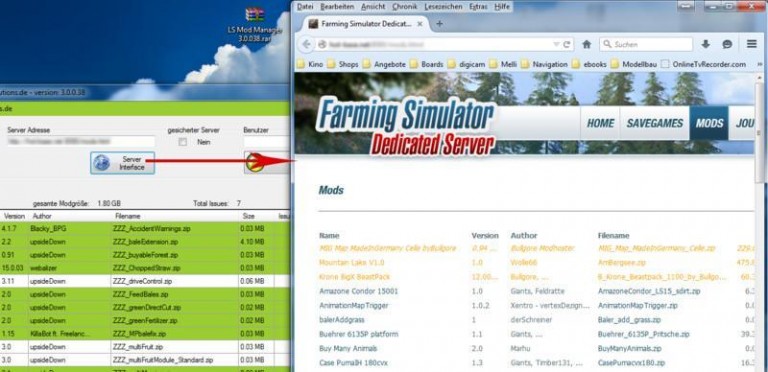The width and height of the screenshot is (768, 372).
Task: Click the browser page vertical scrollbar
Action: tap(759, 220)
